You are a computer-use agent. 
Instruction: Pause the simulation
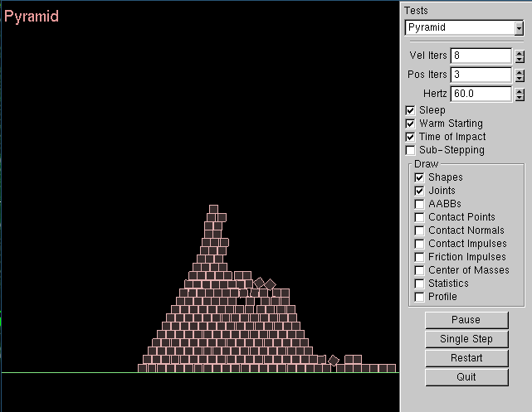click(x=466, y=320)
